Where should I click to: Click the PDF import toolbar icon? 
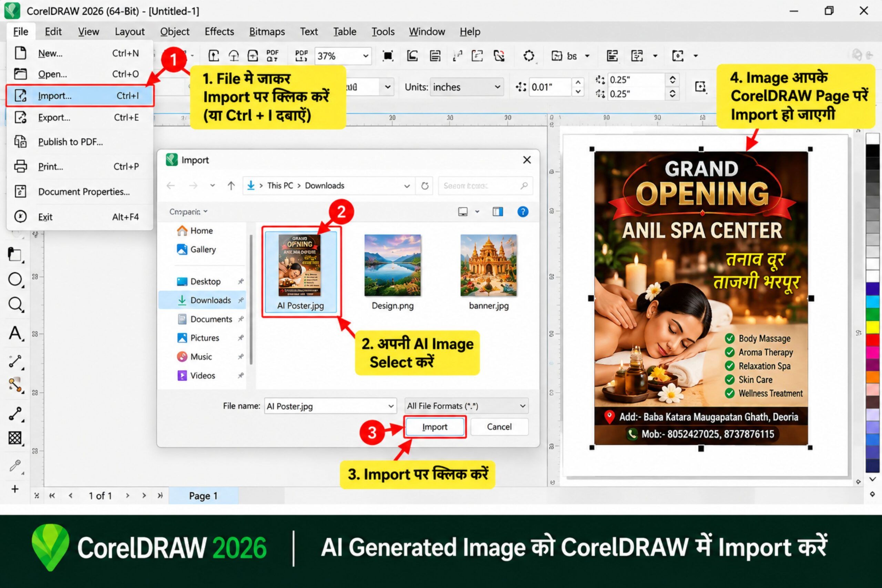(x=272, y=56)
